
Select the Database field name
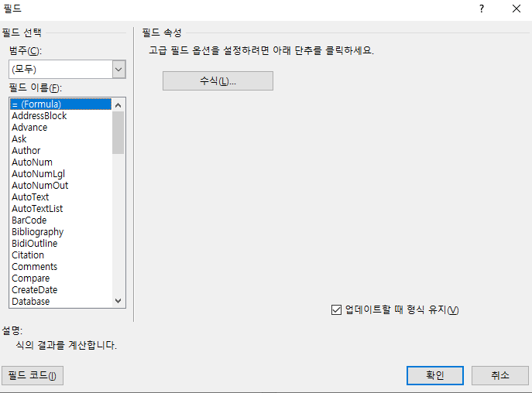(30, 302)
